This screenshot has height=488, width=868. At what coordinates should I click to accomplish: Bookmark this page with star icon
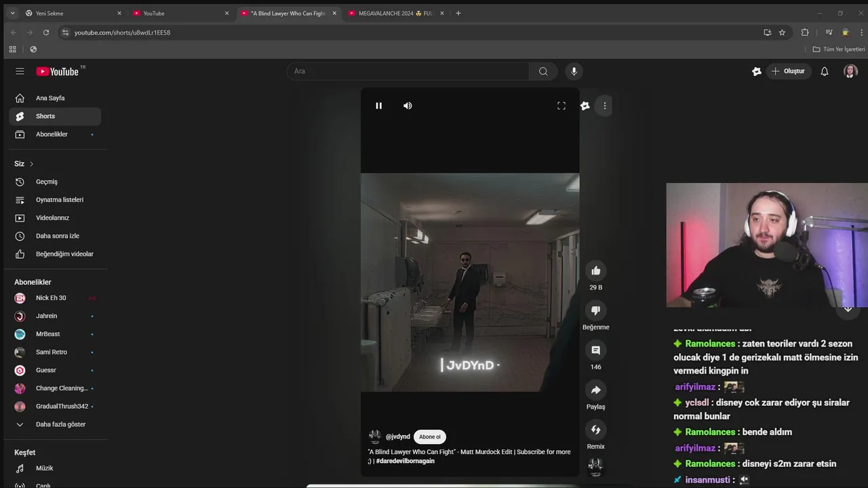pos(782,33)
